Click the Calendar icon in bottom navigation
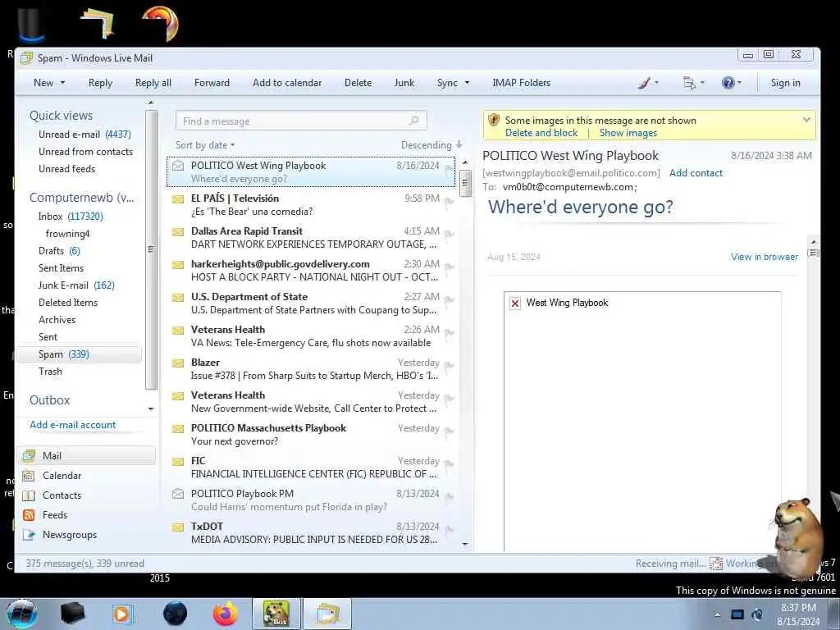The width and height of the screenshot is (840, 630). (x=29, y=476)
